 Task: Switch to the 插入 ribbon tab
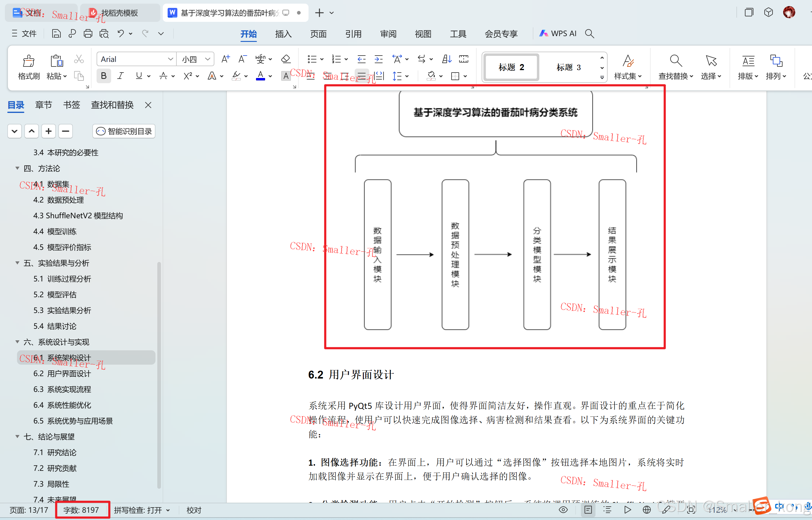click(x=283, y=34)
